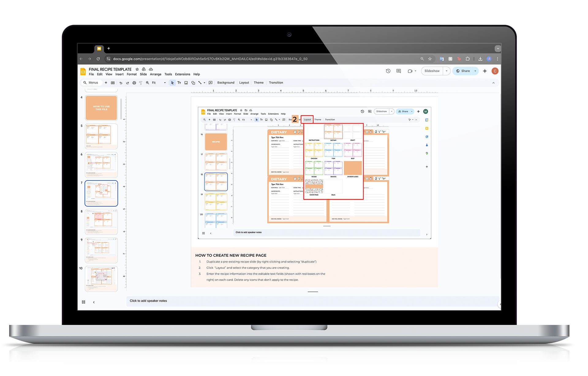This screenshot has height=376, width=588.
Task: Click the video camera meet icon
Action: click(x=410, y=71)
